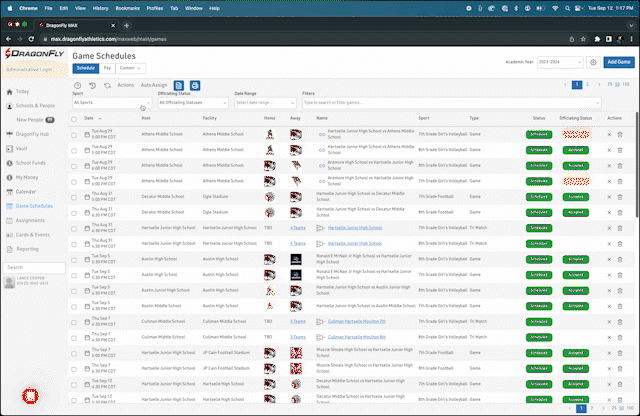
Task: Open settings gear next to Academic Year
Action: click(593, 62)
